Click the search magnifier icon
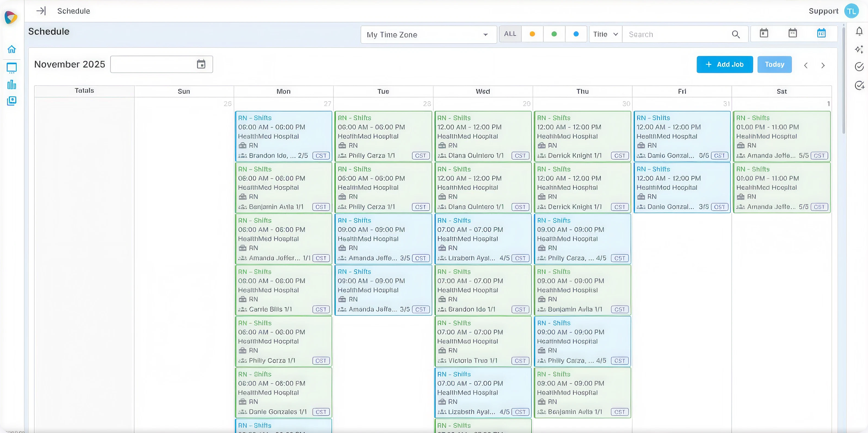The image size is (868, 433). coord(736,34)
